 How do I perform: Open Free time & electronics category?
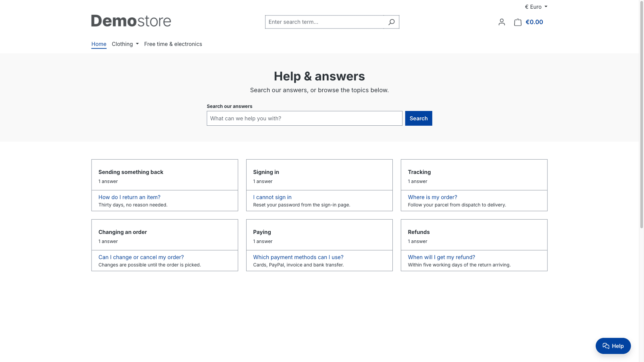pos(173,44)
